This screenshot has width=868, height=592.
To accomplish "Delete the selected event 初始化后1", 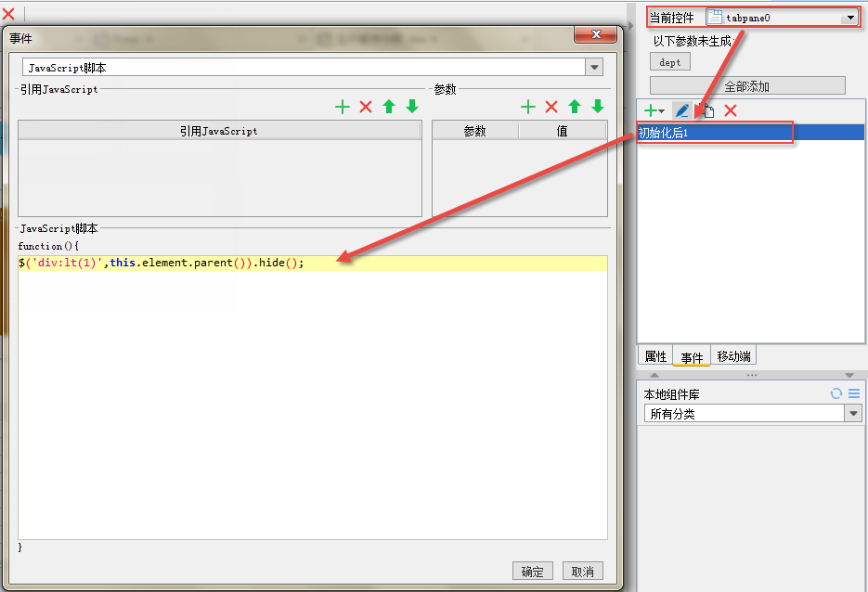I will pyautogui.click(x=731, y=110).
